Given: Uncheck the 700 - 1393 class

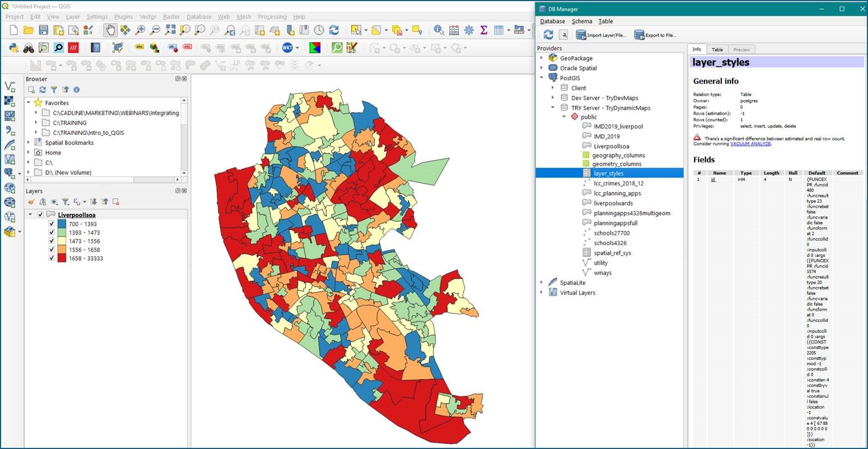Looking at the screenshot, I should tap(51, 224).
